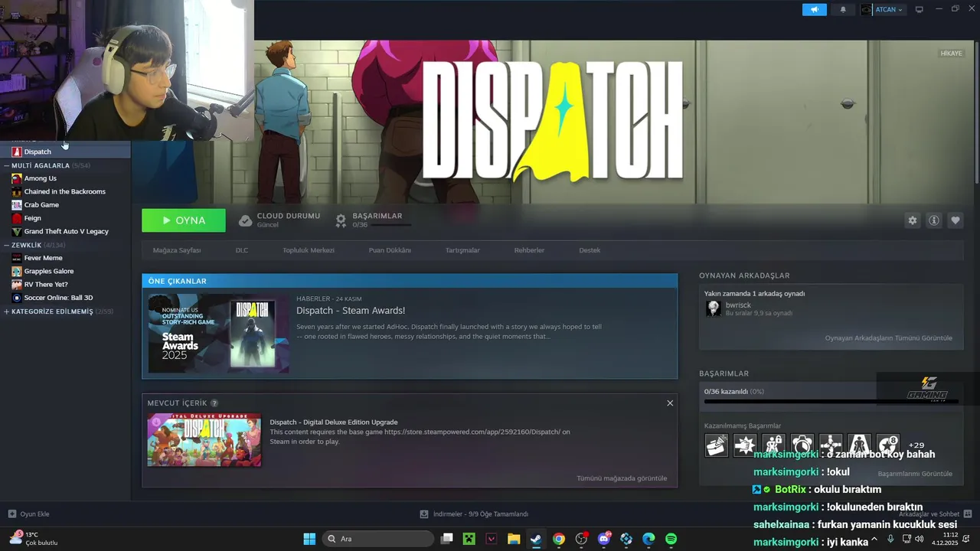Click Başarımlarımı Görüntüle link
The image size is (980, 551).
click(x=915, y=474)
